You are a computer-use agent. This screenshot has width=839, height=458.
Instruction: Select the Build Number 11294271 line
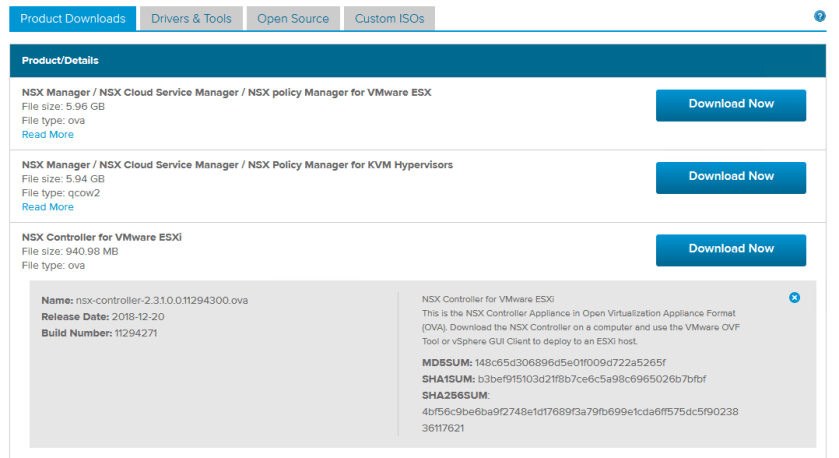[x=99, y=333]
